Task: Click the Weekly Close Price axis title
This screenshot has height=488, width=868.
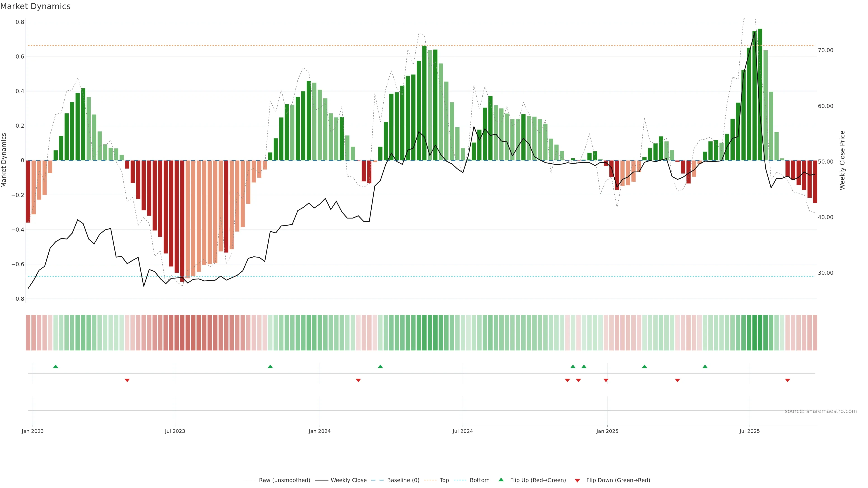Action: (842, 160)
